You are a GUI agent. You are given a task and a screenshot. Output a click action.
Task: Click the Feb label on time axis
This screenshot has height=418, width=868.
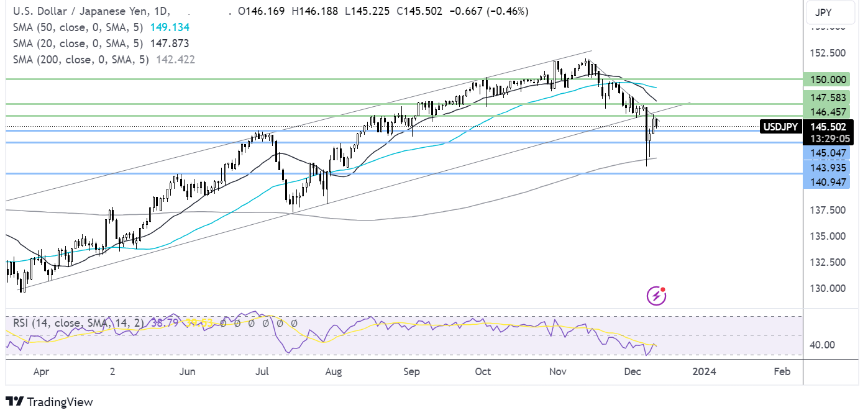[782, 371]
